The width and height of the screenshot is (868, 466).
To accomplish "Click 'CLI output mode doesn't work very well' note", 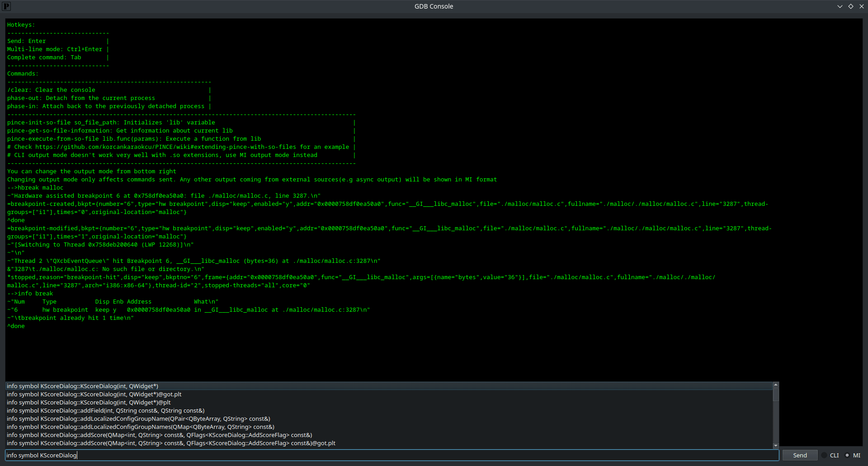I will click(162, 155).
